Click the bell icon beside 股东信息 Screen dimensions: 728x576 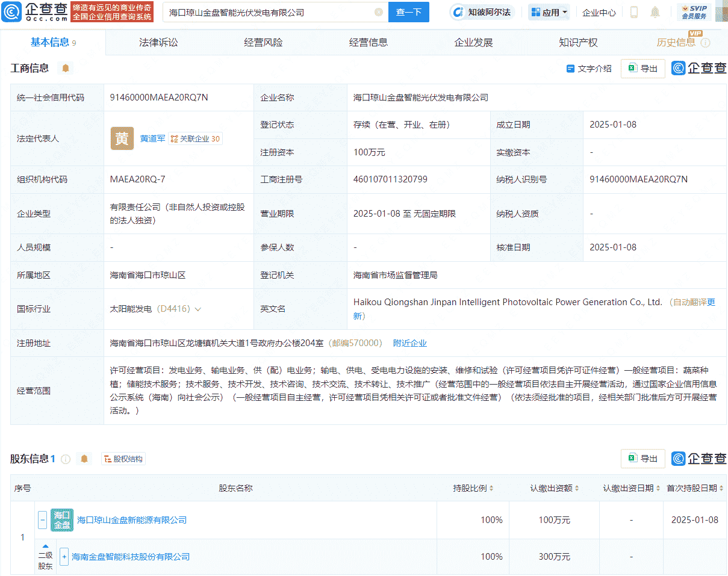coord(84,458)
